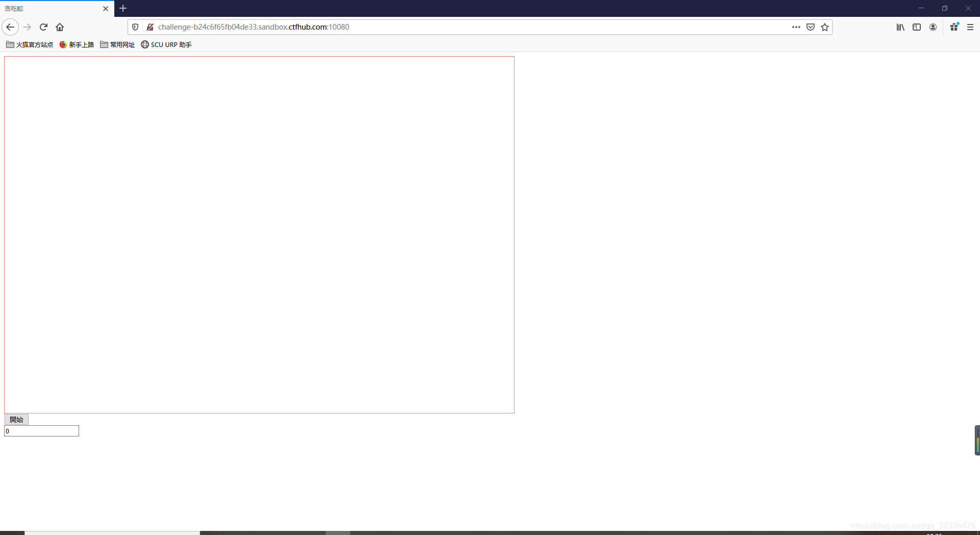Open the extensions gift icon
Screen dimensions: 980x535
click(x=954, y=27)
